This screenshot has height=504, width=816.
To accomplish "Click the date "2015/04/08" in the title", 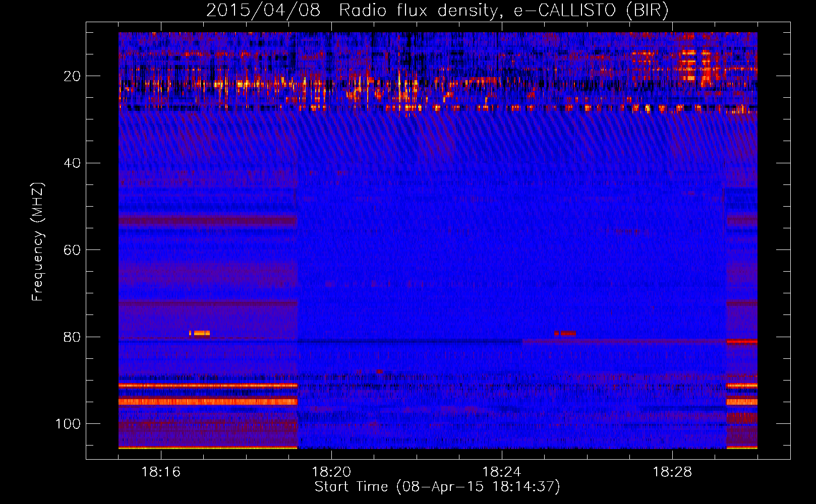I will 263,10.
